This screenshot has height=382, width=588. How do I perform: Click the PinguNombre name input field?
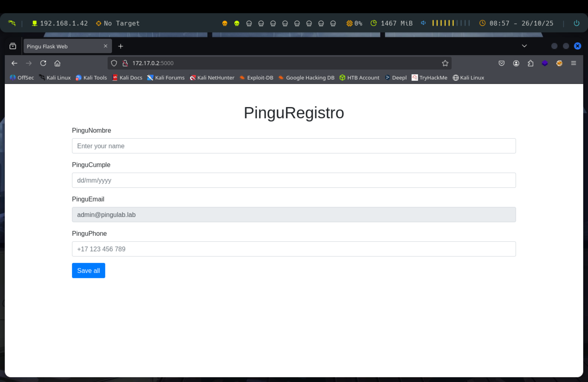coord(294,146)
